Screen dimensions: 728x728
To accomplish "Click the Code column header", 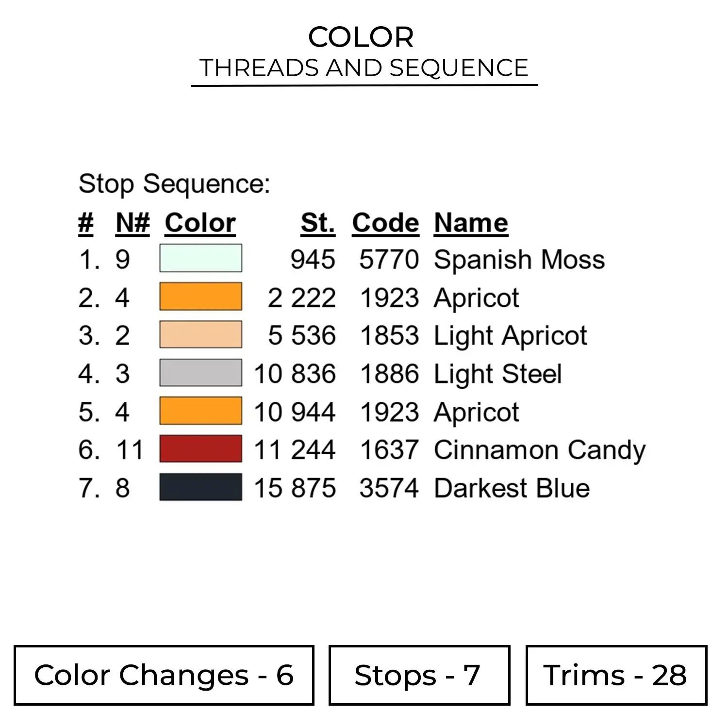I will [385, 223].
